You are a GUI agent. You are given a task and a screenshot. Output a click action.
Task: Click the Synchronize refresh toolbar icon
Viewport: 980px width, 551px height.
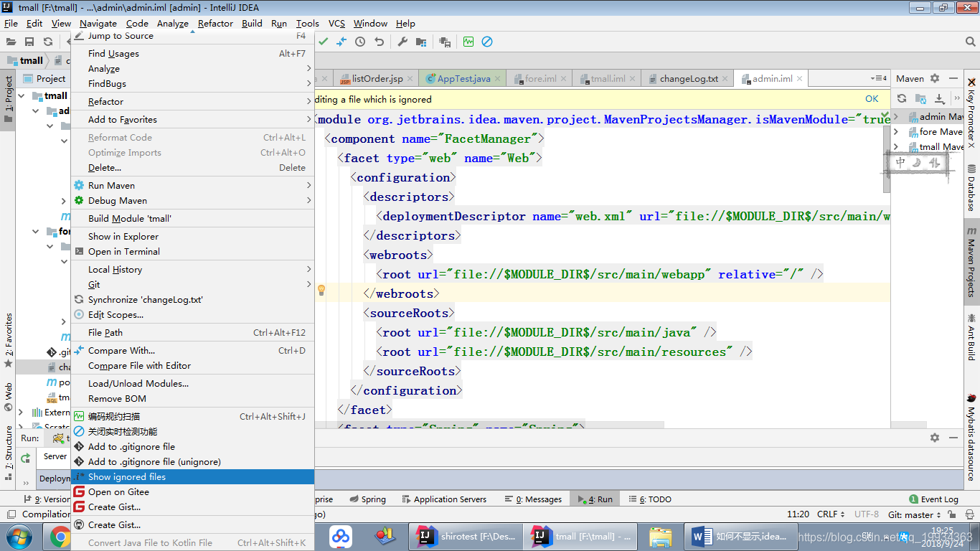tap(48, 42)
